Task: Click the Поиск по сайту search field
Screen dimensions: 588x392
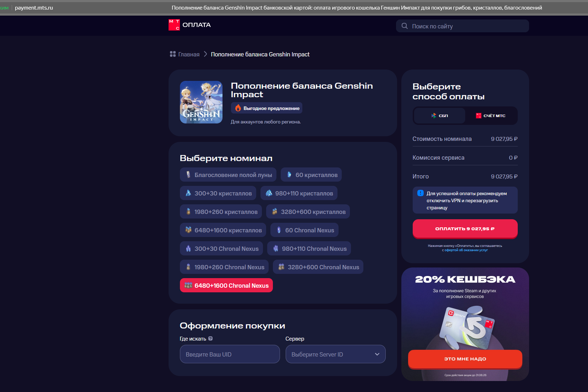Action: [462, 26]
